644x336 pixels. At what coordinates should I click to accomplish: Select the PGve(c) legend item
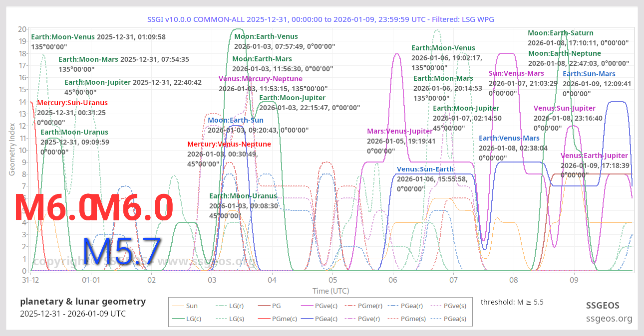(x=327, y=306)
